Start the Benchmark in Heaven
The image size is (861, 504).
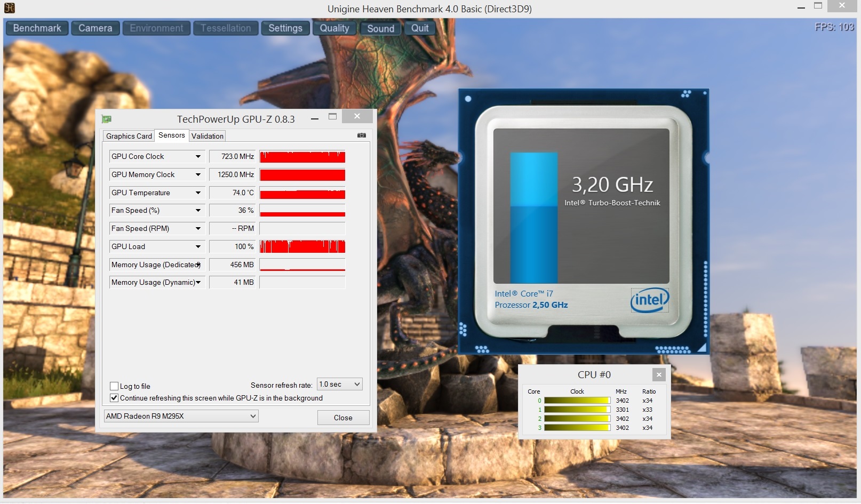[x=37, y=28]
